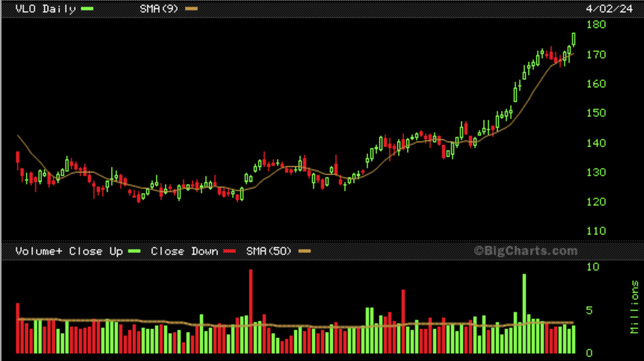The width and height of the screenshot is (644, 361).
Task: Select the rightmost green candlestick near 175
Action: [574, 39]
